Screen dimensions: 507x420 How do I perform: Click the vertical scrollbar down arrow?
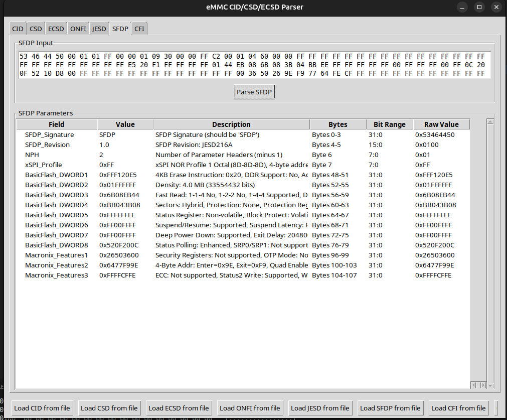click(x=490, y=385)
